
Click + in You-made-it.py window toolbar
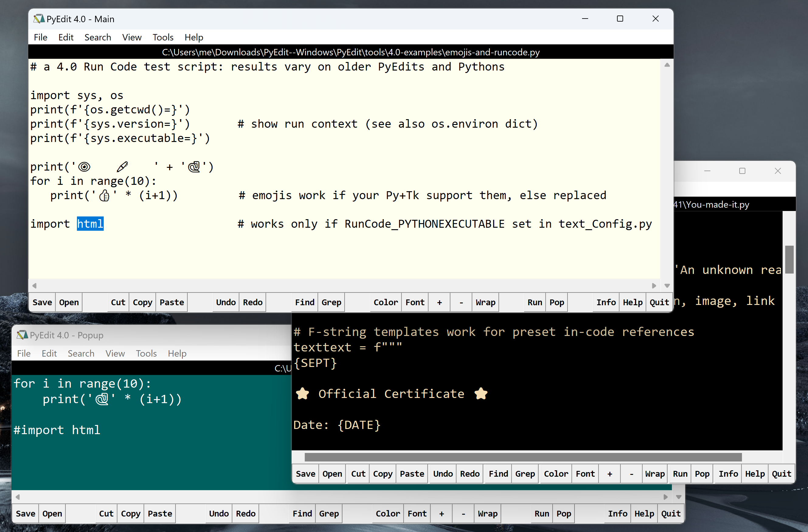(x=610, y=474)
